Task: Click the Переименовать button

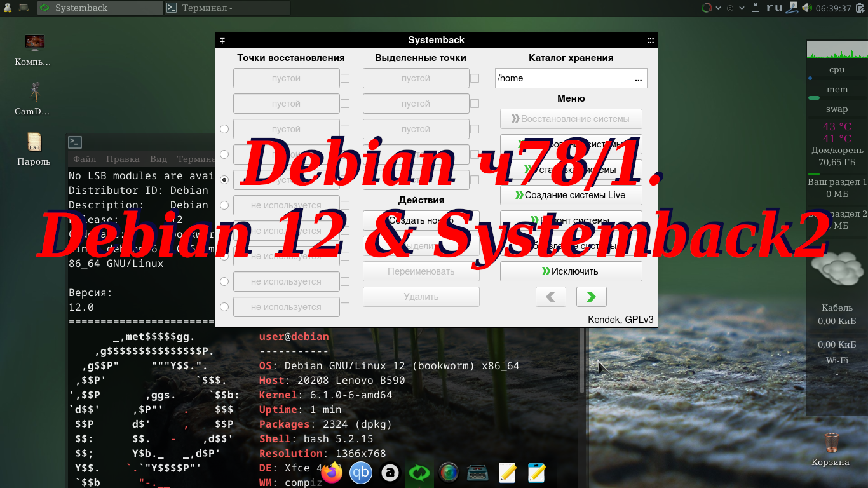Action: pos(421,271)
